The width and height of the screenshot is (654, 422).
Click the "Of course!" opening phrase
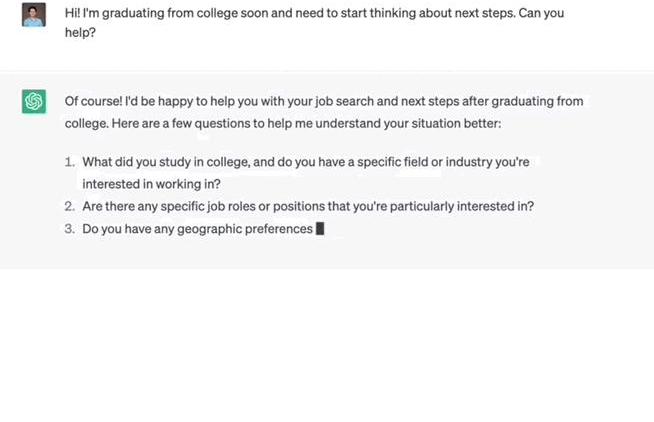click(x=93, y=101)
